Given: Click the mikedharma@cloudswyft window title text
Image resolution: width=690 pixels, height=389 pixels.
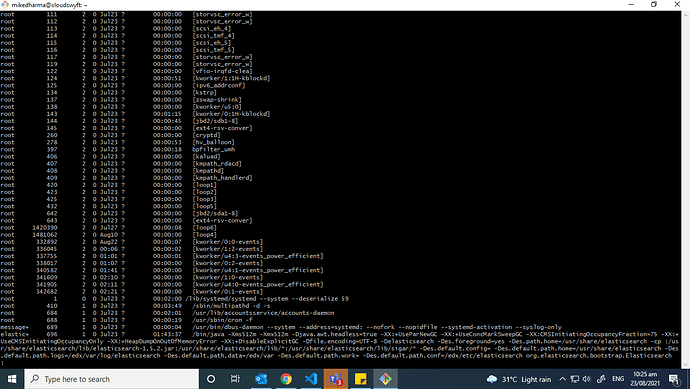Looking at the screenshot, I should 49,5.
